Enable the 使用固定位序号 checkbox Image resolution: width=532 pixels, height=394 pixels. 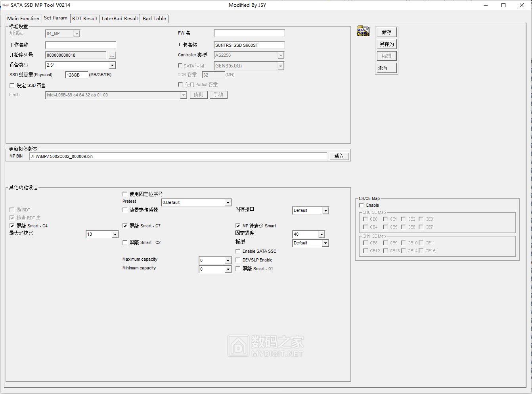[x=125, y=194]
